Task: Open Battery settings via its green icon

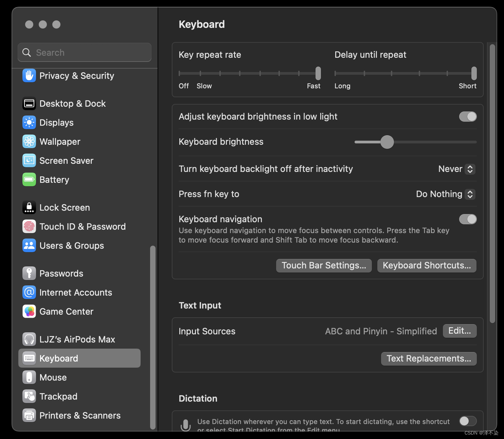Action: click(x=29, y=179)
